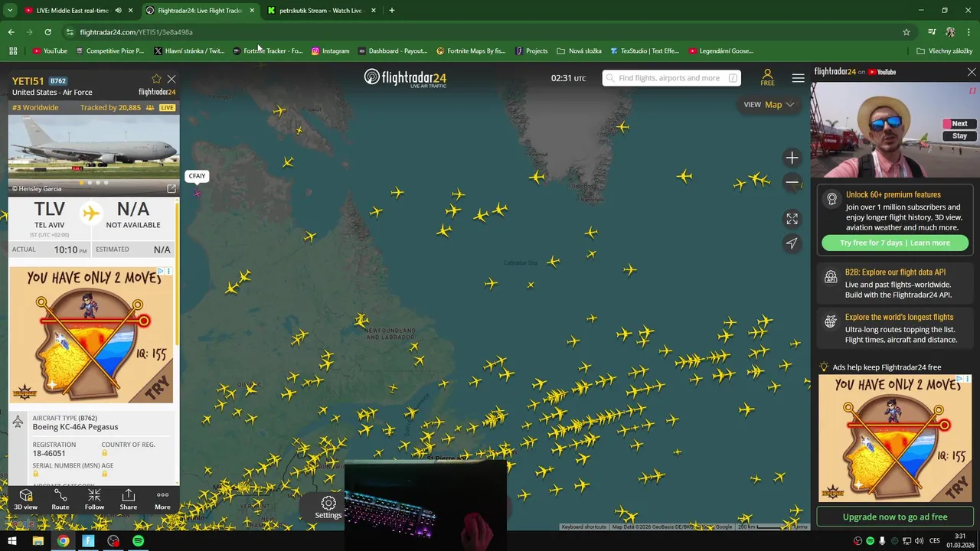Open Spotify from the taskbar
The image size is (980, 551).
[x=138, y=541]
